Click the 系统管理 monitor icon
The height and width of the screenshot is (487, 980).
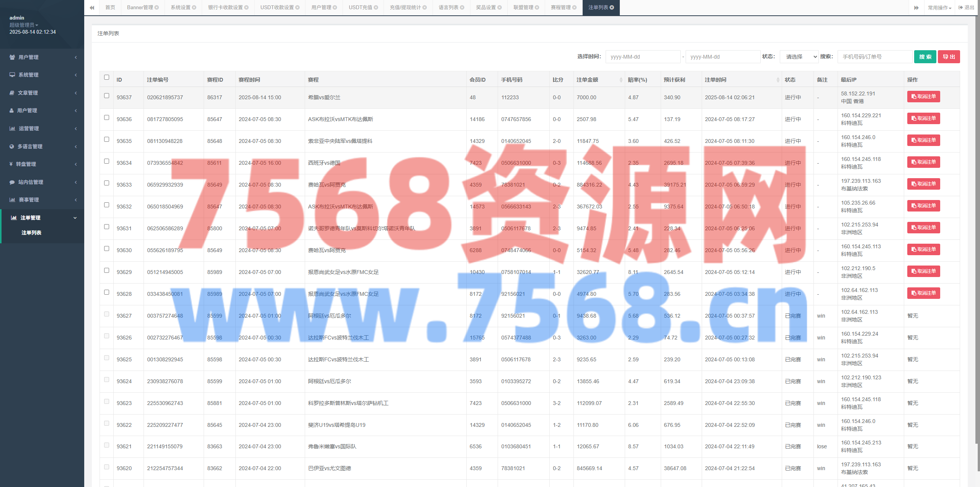coord(12,75)
